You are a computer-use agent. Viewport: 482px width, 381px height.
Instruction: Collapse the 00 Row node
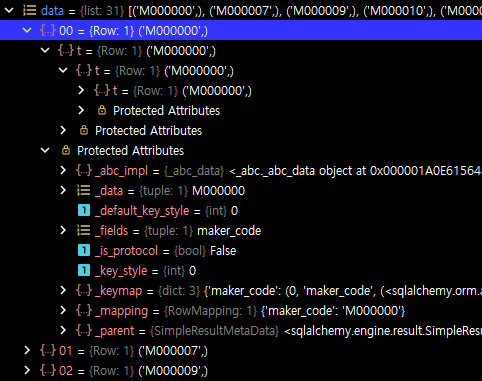click(x=27, y=30)
